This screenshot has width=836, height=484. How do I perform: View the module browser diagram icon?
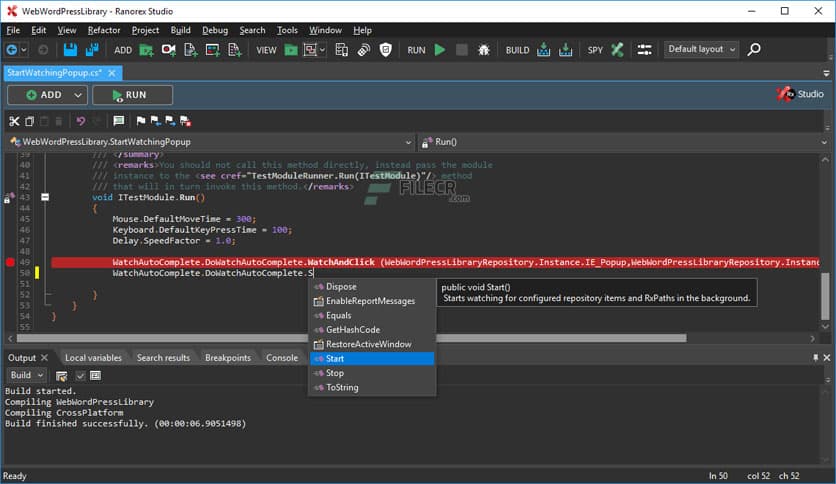[310, 50]
